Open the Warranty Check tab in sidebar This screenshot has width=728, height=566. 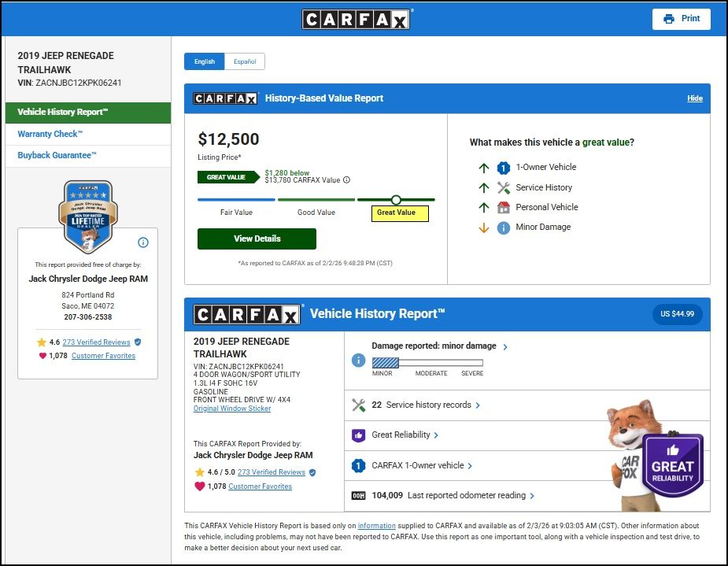(x=50, y=135)
